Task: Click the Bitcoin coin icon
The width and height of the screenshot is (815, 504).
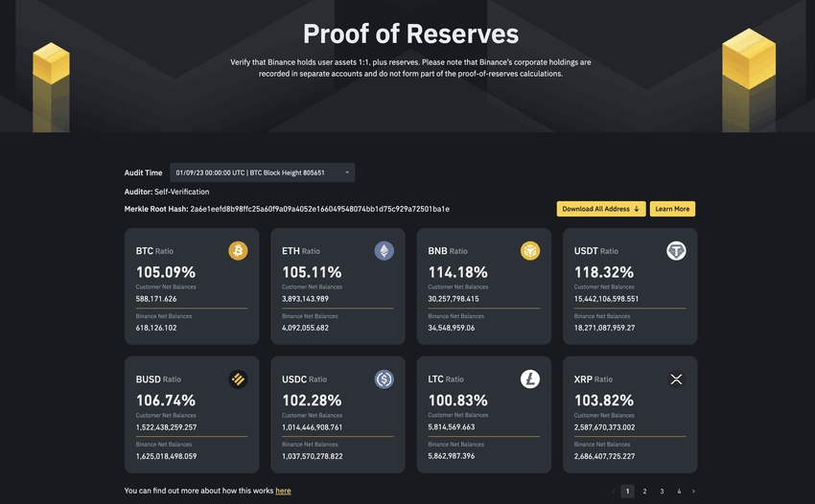Action: (238, 251)
